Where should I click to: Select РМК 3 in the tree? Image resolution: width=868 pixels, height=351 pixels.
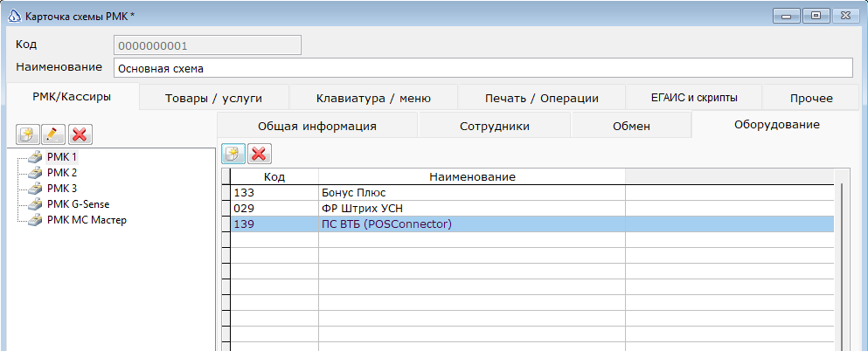coord(62,189)
